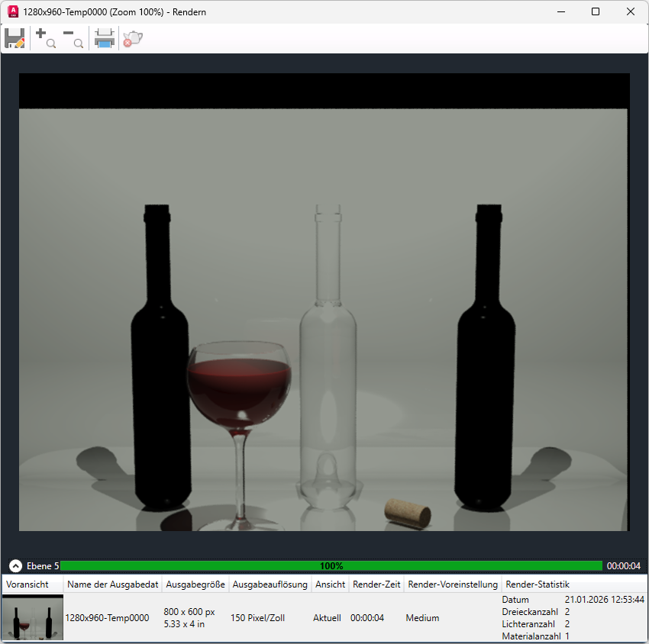This screenshot has height=644, width=649.
Task: Click the Ausgabeauflösung column header
Action: tap(270, 584)
